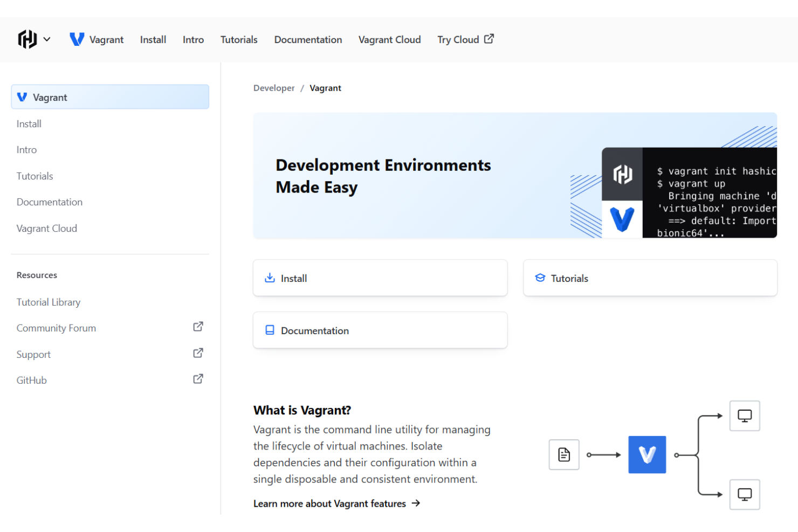This screenshot has height=532, width=798.
Task: Open the product switcher chevron beside the HashiCorp logo
Action: coord(47,39)
